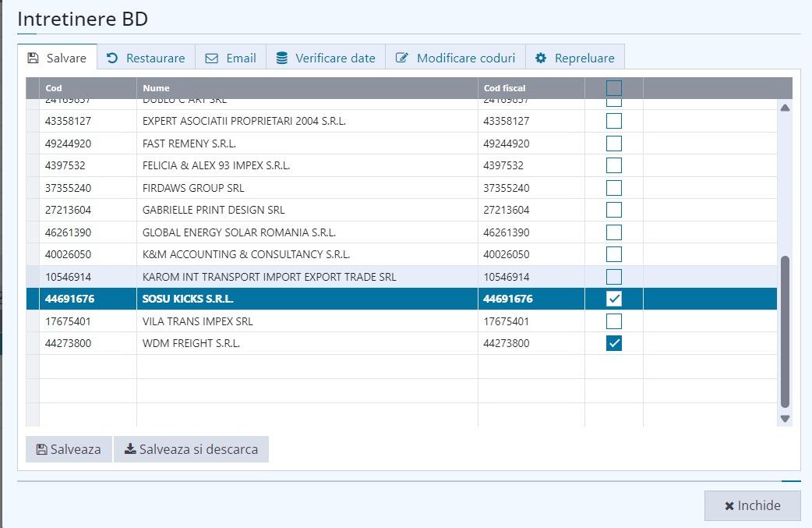Click the scrollbar up arrow
The image size is (812, 528).
(x=785, y=108)
